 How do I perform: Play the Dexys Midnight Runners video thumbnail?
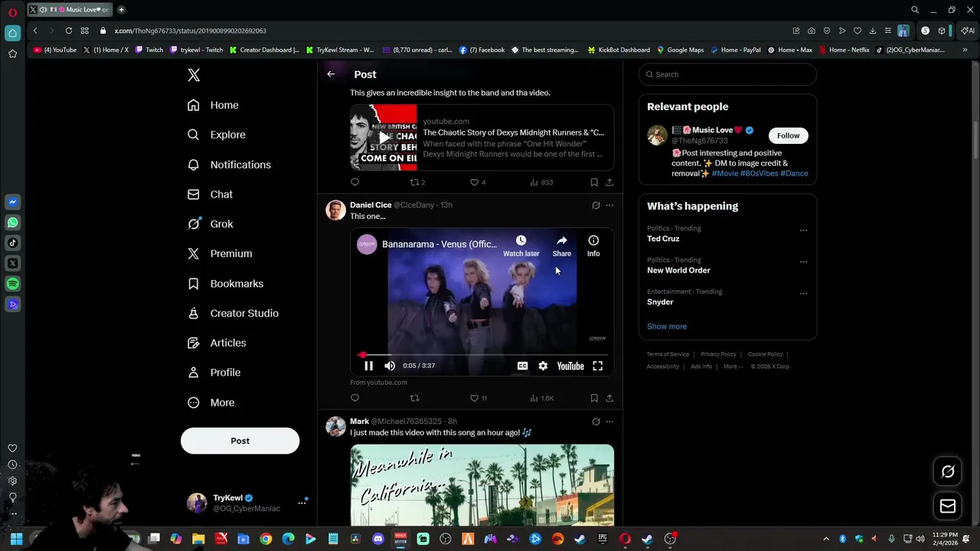click(384, 138)
